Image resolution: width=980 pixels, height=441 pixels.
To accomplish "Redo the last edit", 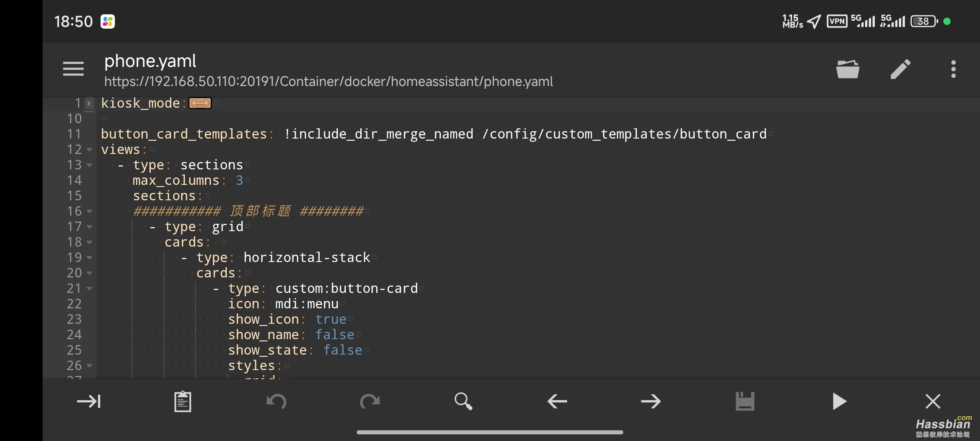I will 370,401.
